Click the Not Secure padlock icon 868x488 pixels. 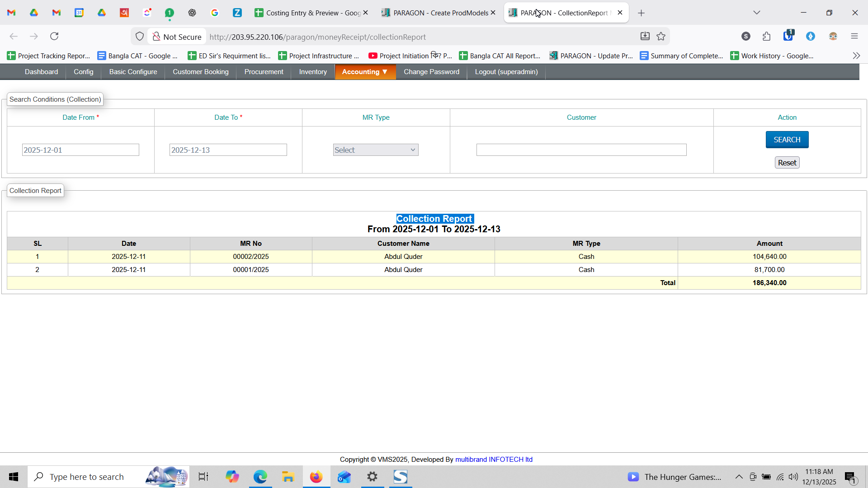156,37
